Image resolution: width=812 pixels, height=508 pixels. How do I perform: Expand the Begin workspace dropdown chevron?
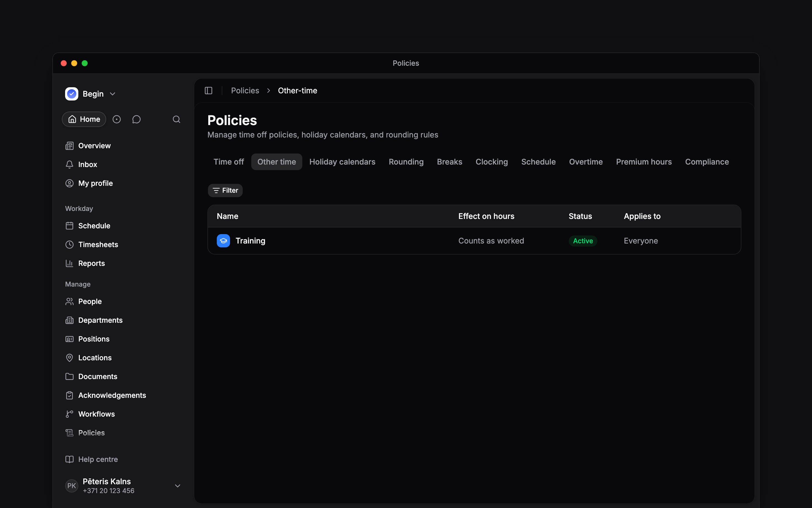point(113,94)
